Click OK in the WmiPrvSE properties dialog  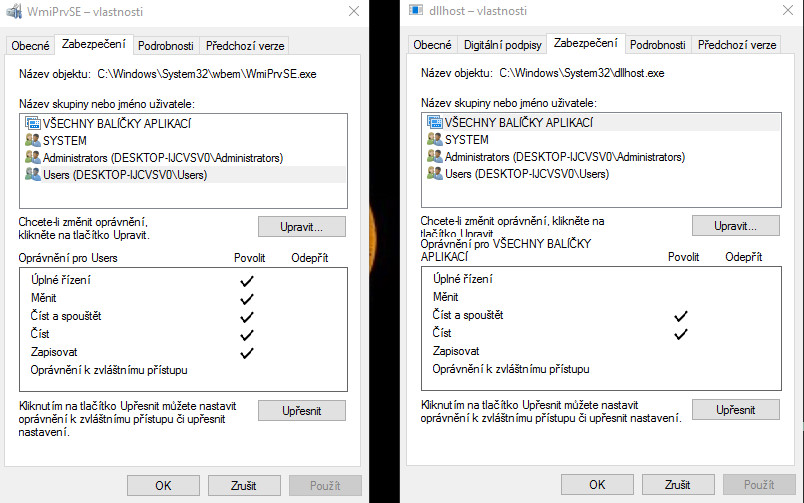[x=163, y=485]
